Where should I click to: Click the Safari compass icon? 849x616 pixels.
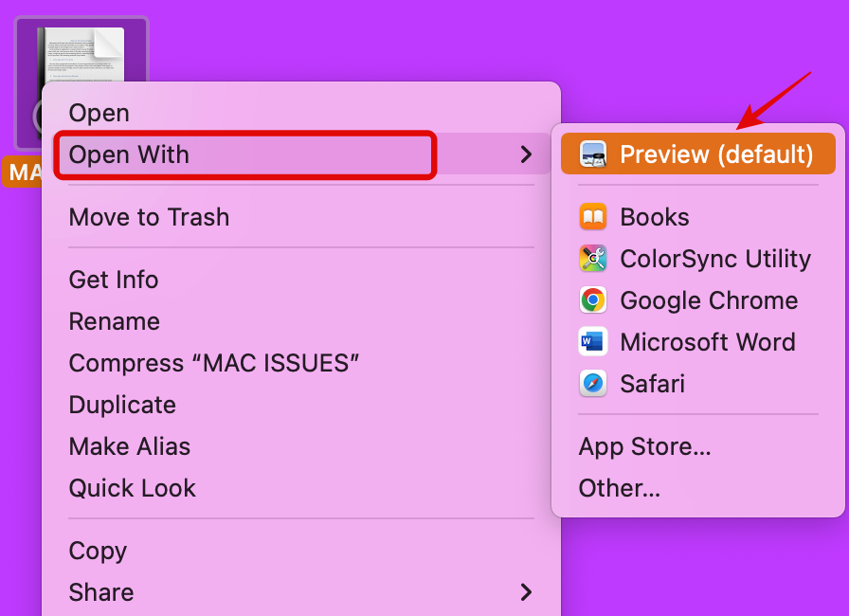[593, 384]
